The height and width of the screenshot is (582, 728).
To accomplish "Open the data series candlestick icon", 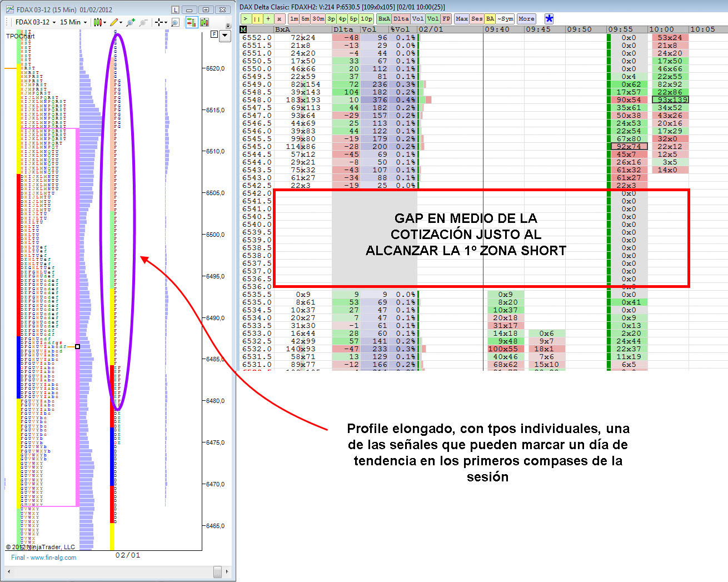I will pos(205,22).
